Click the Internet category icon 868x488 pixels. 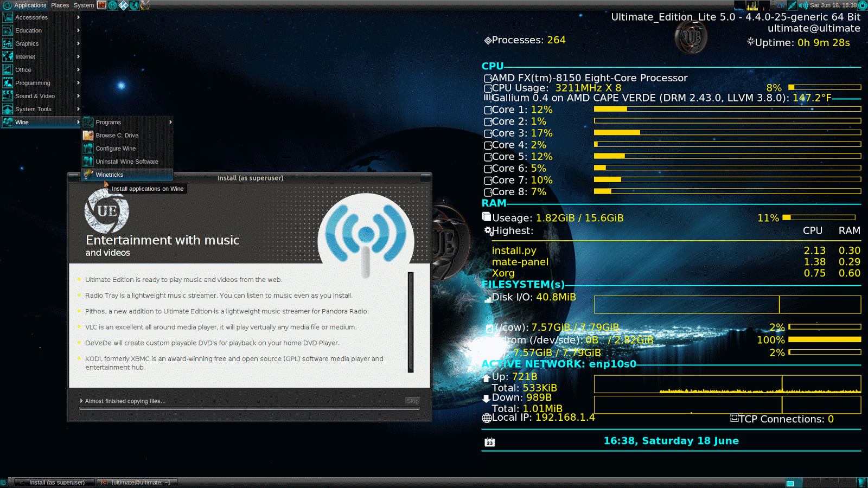[8, 56]
